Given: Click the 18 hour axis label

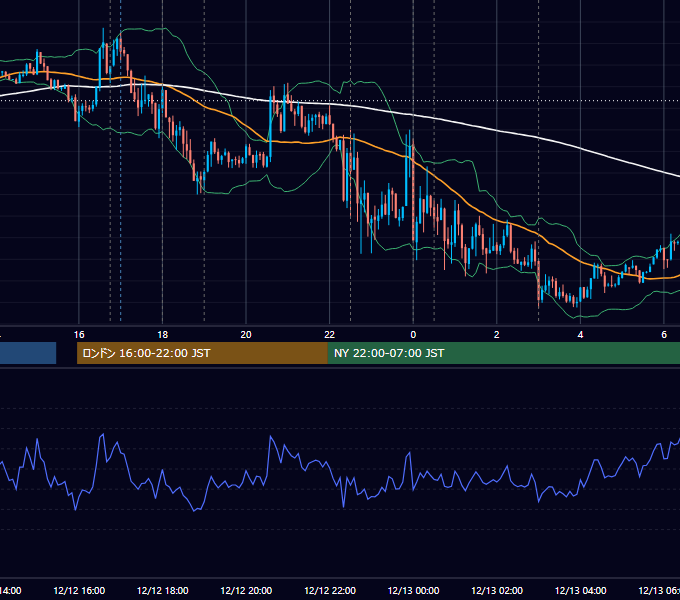Looking at the screenshot, I should tap(162, 334).
